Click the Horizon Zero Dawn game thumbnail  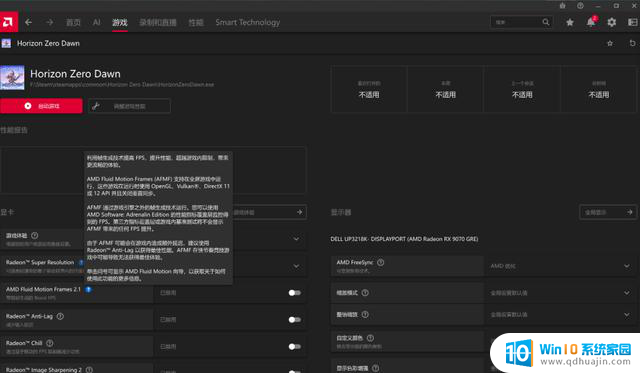(x=12, y=78)
